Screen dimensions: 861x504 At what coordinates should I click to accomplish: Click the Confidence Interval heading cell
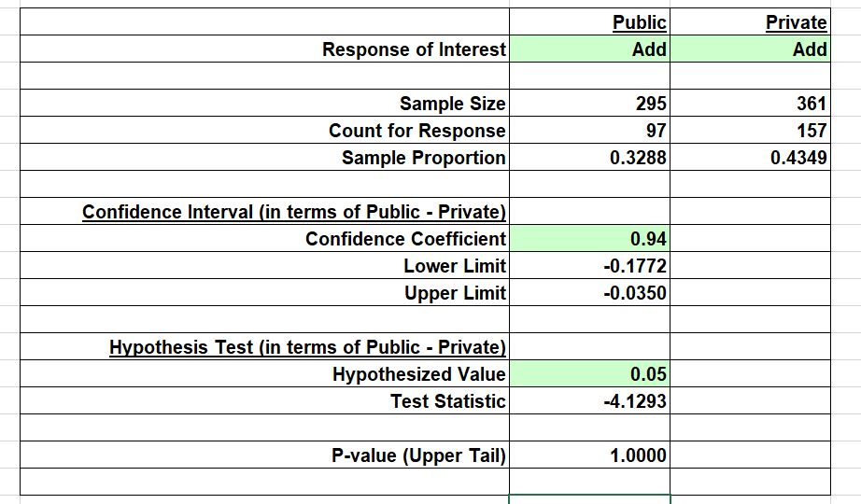(264, 211)
